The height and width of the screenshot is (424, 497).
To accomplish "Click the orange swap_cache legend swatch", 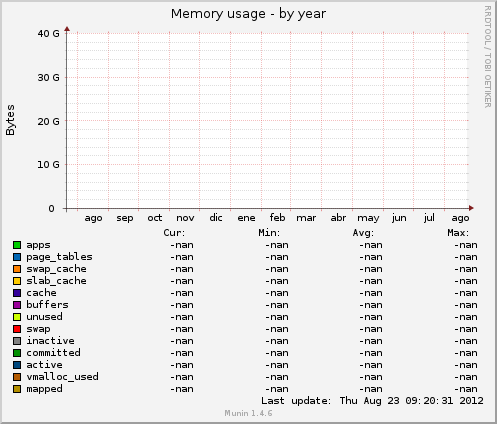I will [x=17, y=269].
